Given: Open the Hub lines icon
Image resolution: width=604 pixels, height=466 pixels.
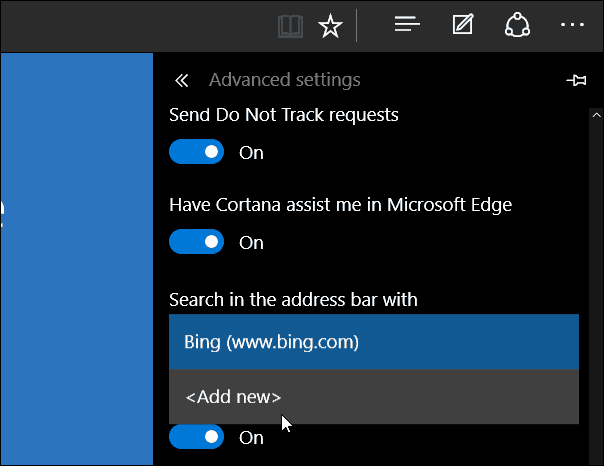Looking at the screenshot, I should click(x=407, y=24).
